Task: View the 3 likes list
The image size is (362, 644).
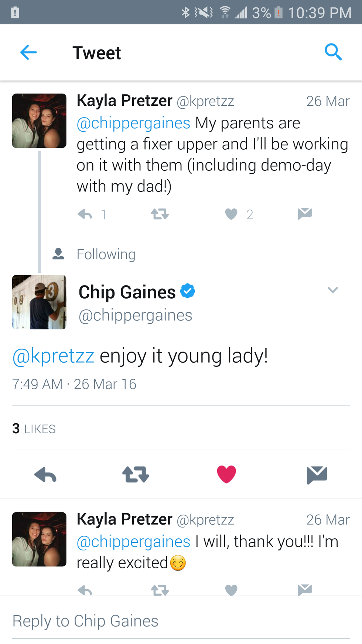Action: (x=34, y=429)
